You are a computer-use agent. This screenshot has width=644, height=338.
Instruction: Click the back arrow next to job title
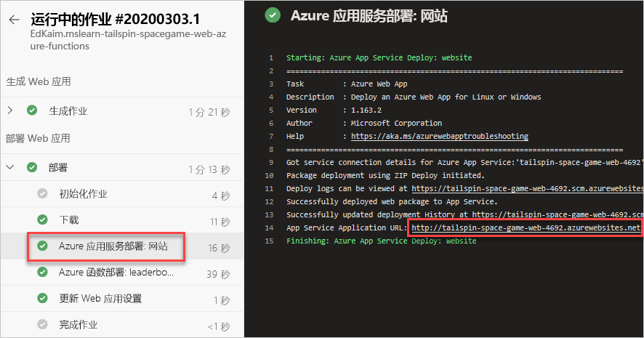15,20
